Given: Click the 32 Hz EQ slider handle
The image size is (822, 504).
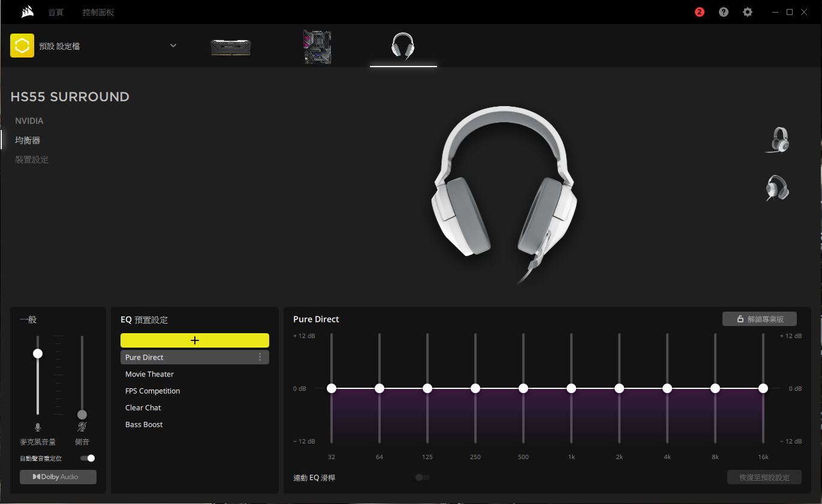Looking at the screenshot, I should pyautogui.click(x=332, y=388).
